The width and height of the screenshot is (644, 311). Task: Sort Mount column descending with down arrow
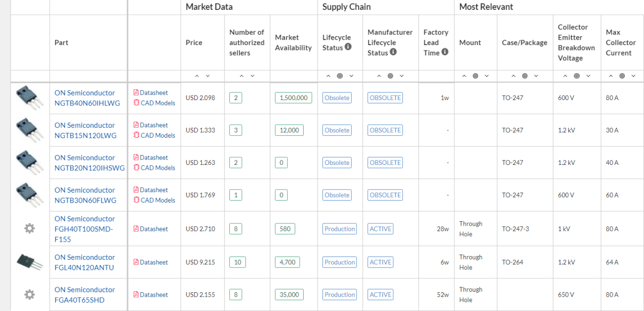coord(487,76)
